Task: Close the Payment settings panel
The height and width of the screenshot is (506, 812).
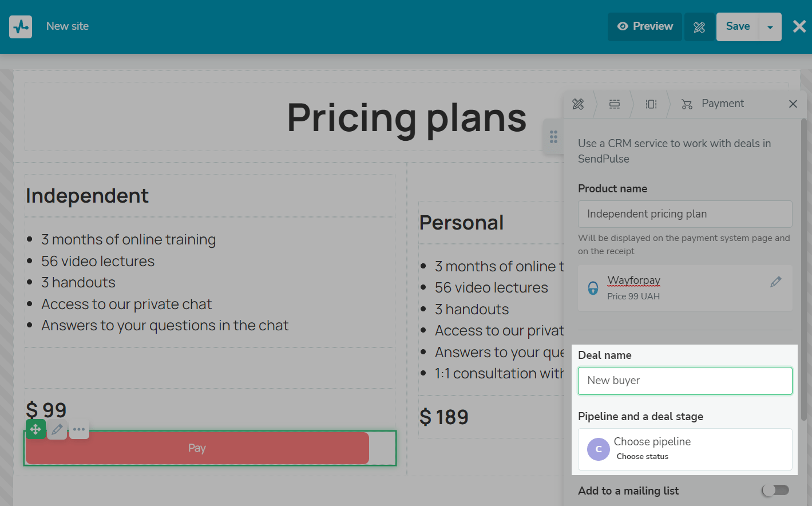Action: pos(793,104)
